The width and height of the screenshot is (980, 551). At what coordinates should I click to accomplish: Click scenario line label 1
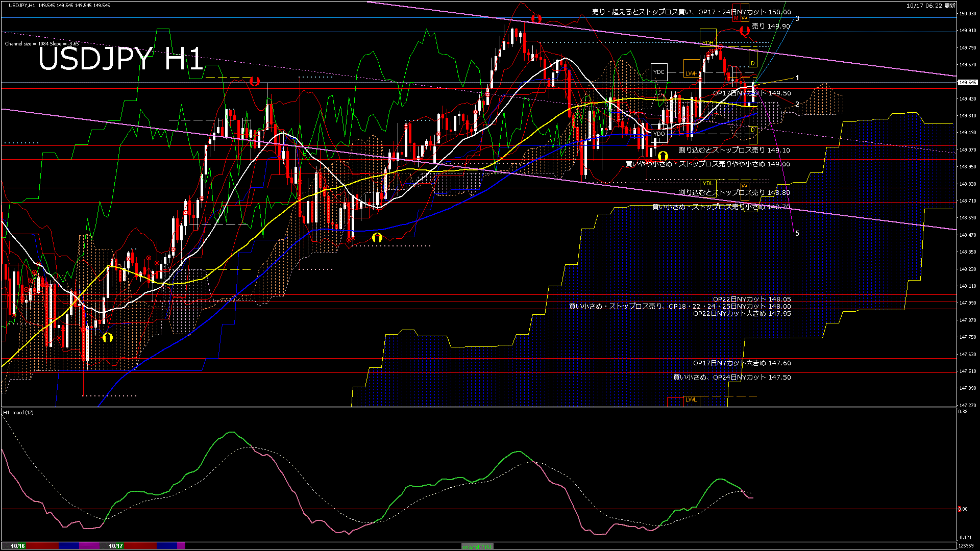point(797,78)
